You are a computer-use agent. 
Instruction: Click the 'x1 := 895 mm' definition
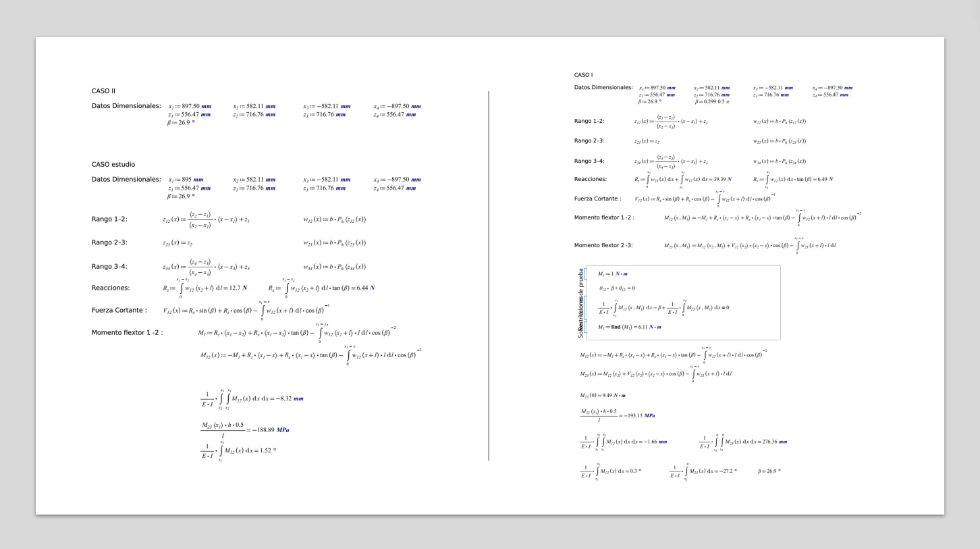[x=186, y=180]
